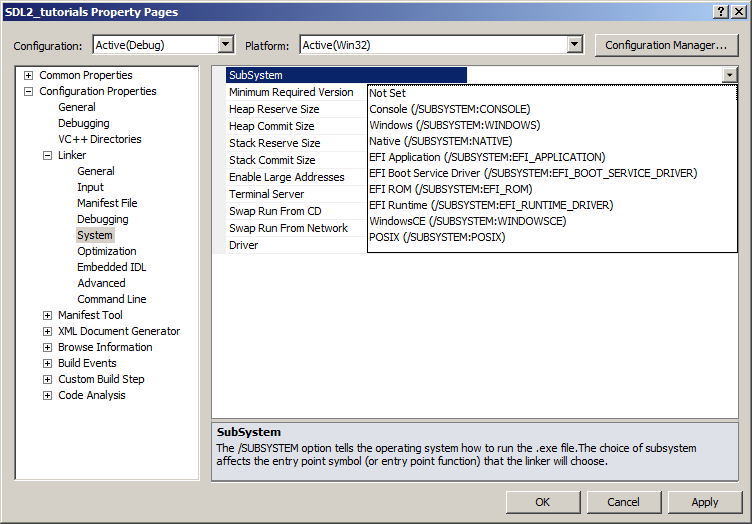Expand the Manifest Tool node

point(47,315)
